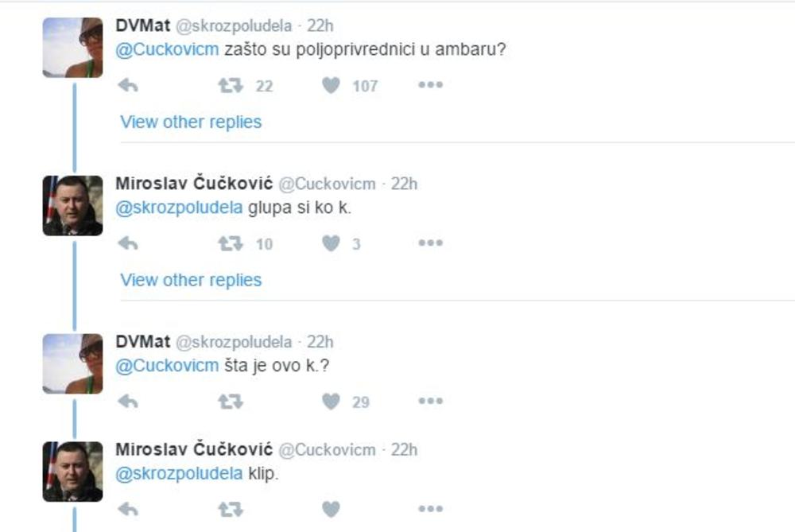
Task: Retweet the 'glupa si ko k.' tweet
Action: click(x=231, y=243)
